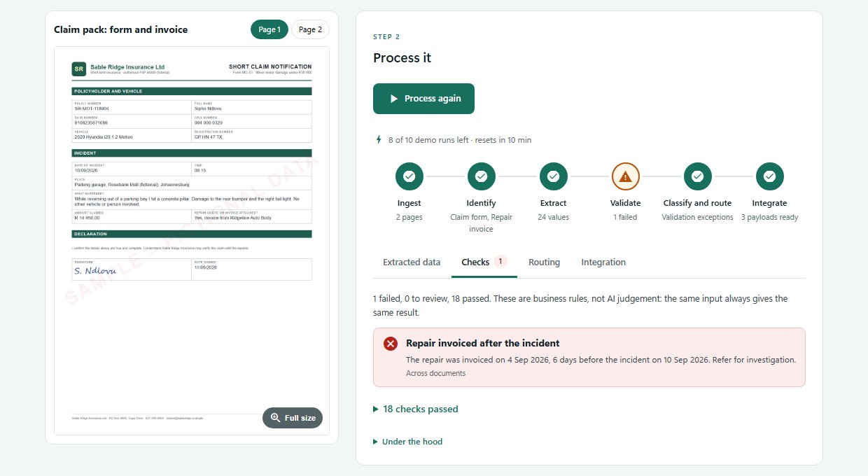Click the Checks tab failure count badge
The image size is (868, 476).
click(500, 261)
